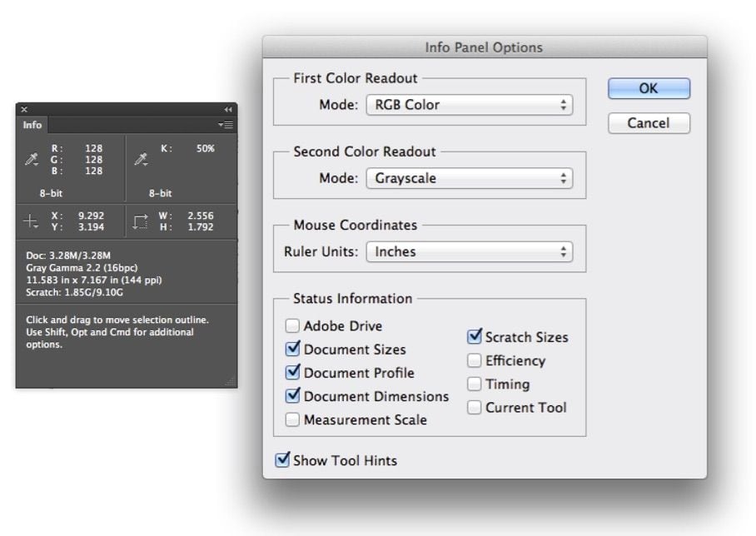Collapse the Info panel with double-arrow icon
Viewport: 756px width, 536px height.
[x=228, y=109]
